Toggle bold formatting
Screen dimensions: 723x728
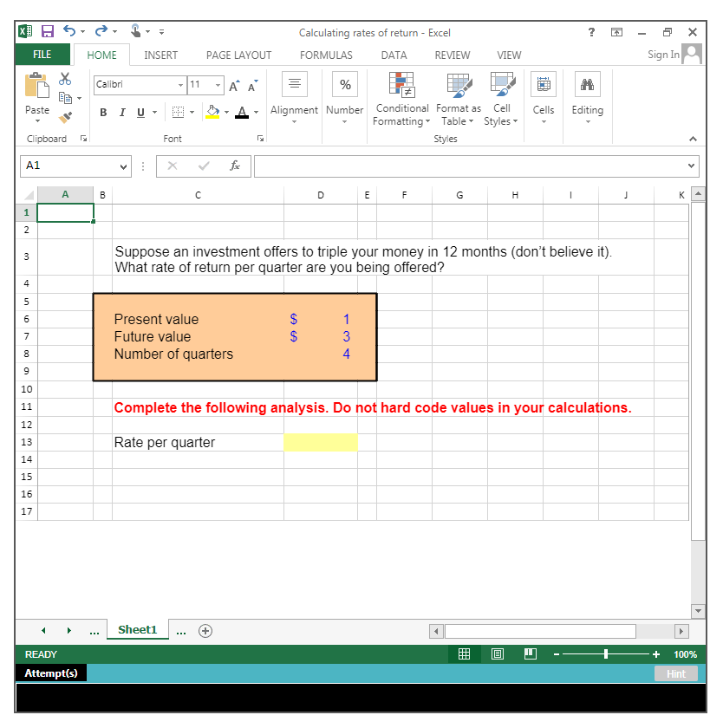pos(102,113)
